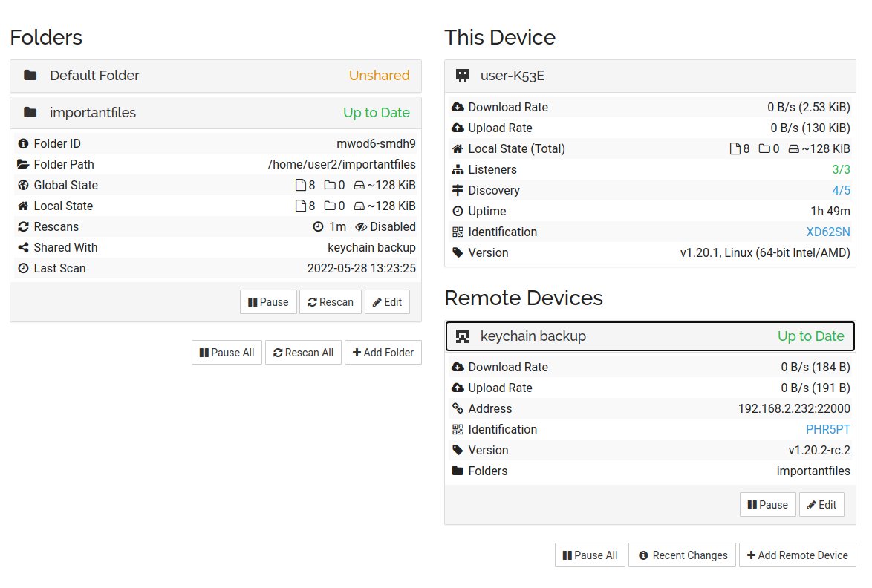Click the 1m rescan interval value
Screen dimensions: 872x588
[337, 226]
